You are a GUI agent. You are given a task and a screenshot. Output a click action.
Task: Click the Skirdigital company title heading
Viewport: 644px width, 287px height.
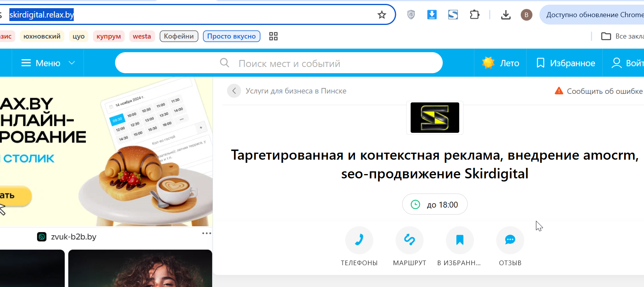click(x=435, y=164)
